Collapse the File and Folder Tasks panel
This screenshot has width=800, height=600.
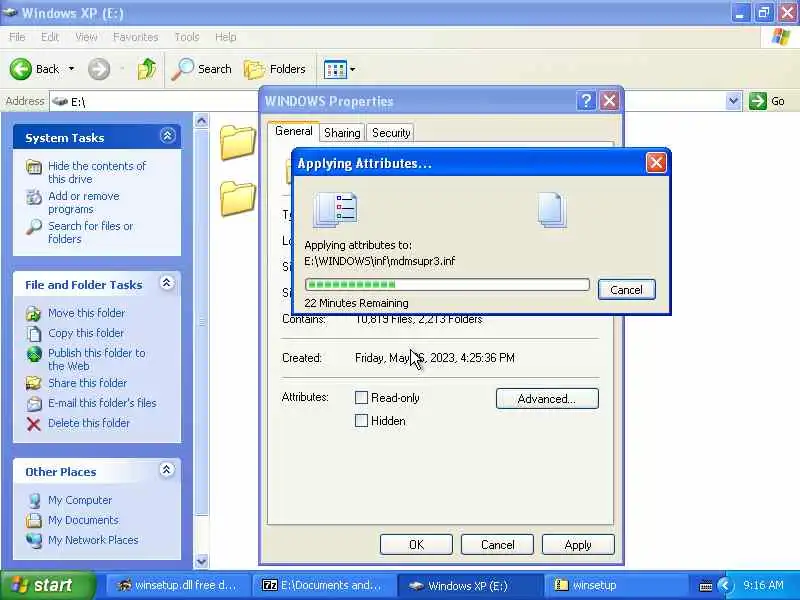click(x=166, y=283)
